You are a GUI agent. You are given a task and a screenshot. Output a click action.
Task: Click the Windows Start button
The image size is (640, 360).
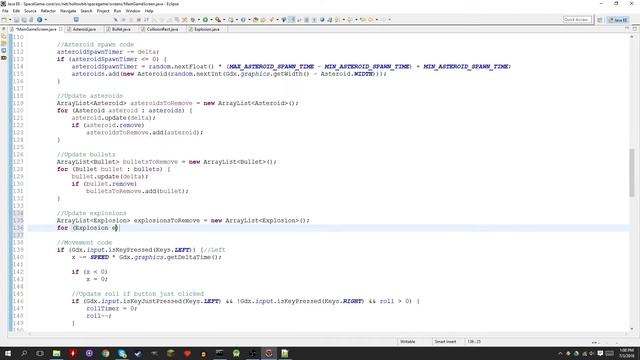8,353
